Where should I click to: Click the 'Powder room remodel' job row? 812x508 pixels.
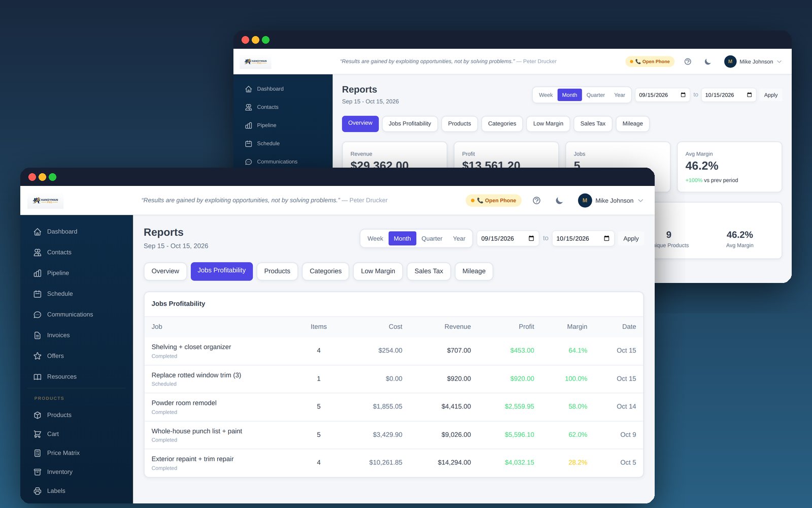point(394,407)
